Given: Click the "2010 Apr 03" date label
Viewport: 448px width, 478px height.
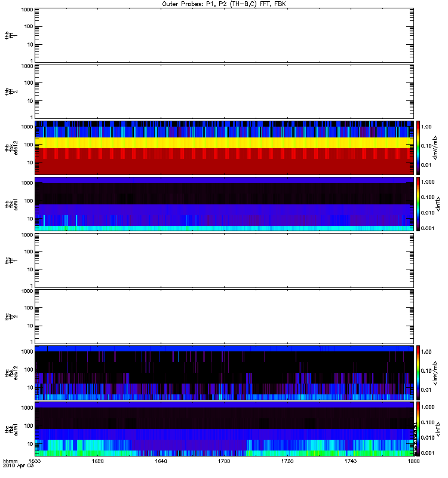Looking at the screenshot, I should click(19, 466).
